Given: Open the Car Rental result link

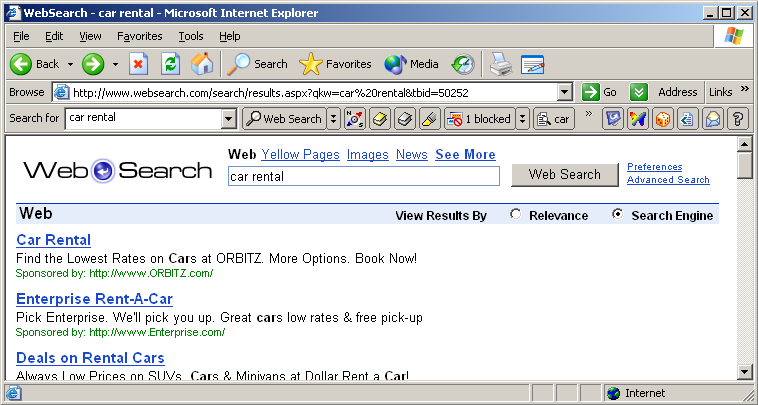Looking at the screenshot, I should [x=53, y=240].
